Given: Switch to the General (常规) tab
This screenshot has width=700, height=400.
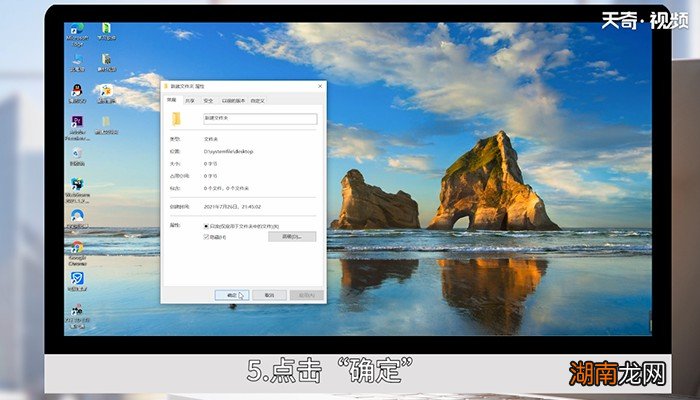Looking at the screenshot, I should (172, 100).
